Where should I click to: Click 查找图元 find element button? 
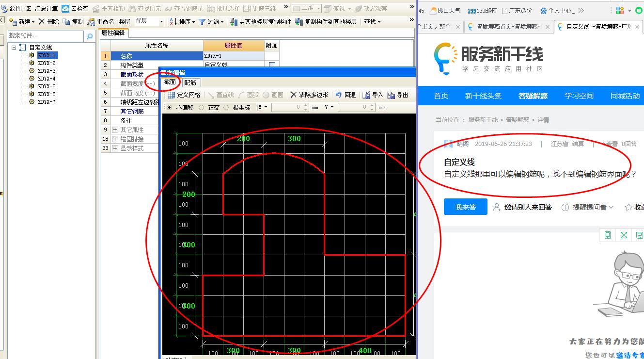145,9
